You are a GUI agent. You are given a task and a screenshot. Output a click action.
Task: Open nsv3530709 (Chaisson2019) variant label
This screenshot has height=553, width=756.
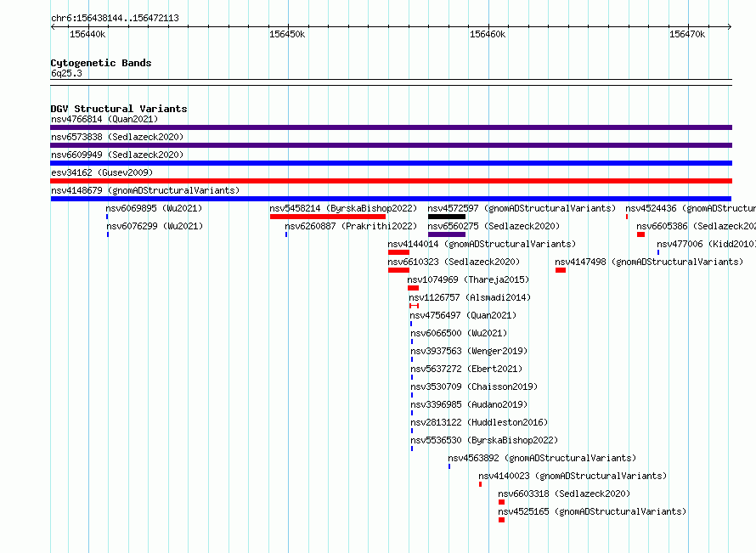point(474,387)
